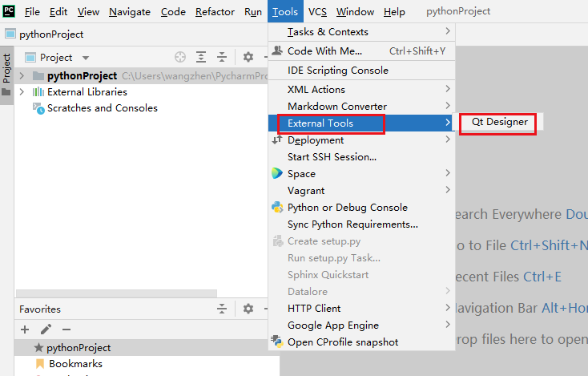Open the Deployment submenu entry
This screenshot has width=588, height=376.
tap(361, 140)
